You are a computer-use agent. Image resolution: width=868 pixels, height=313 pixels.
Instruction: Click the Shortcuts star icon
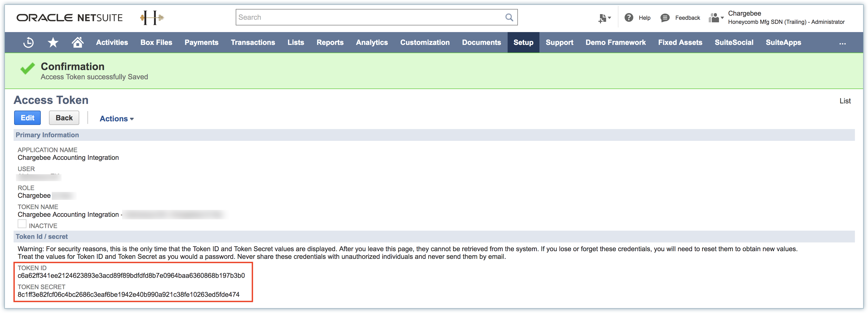(x=53, y=42)
